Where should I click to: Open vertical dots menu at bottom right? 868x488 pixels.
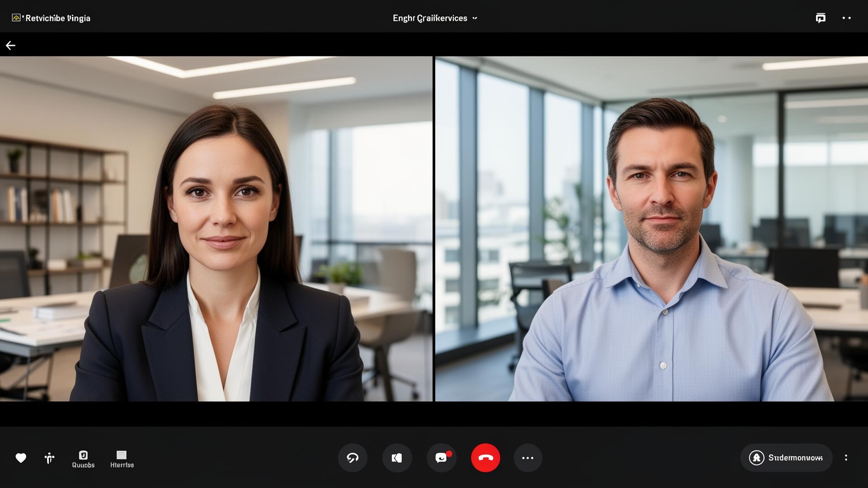coord(846,458)
